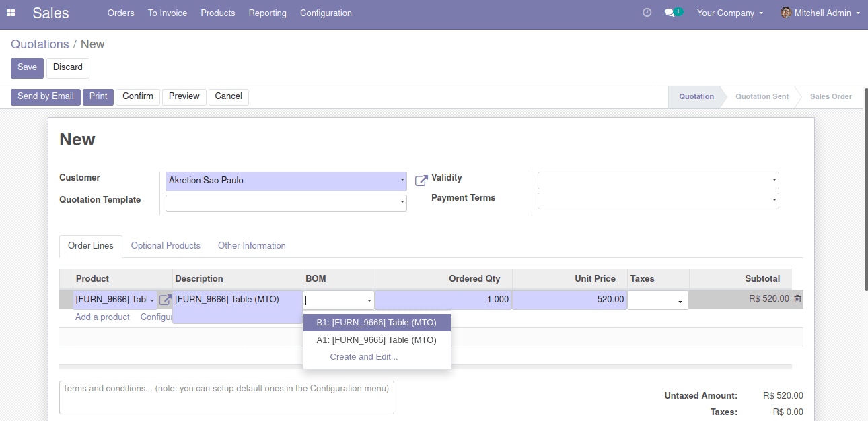Switch to the Other Information tab

point(252,246)
